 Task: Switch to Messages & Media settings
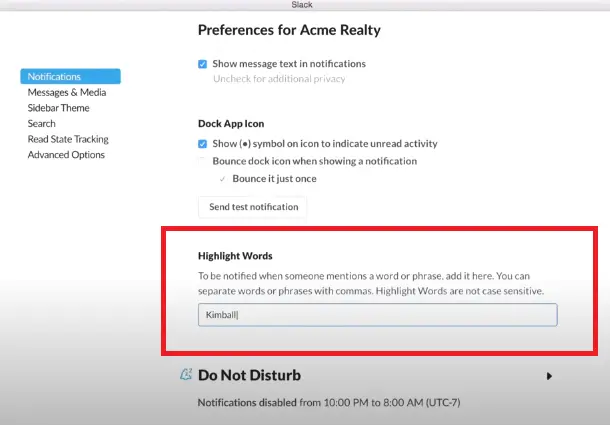coord(67,92)
